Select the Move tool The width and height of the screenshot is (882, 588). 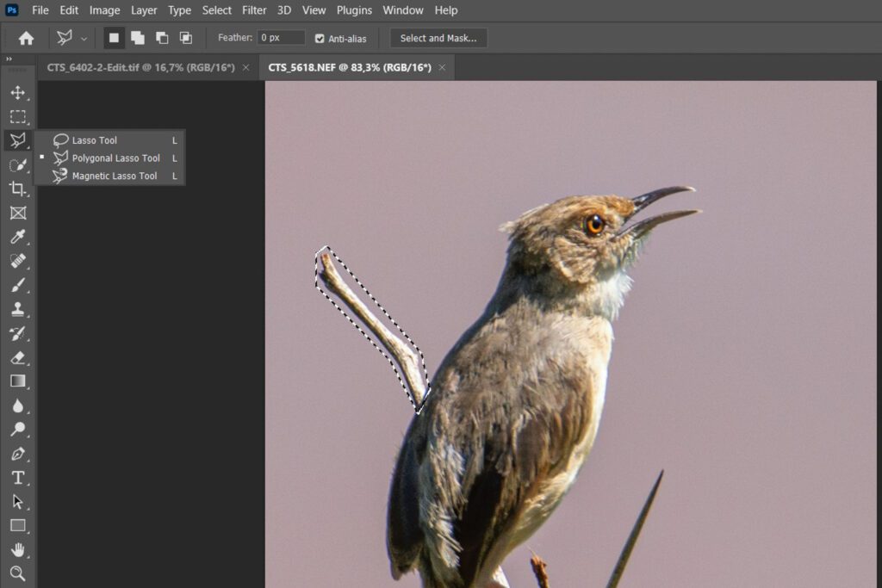coord(17,93)
